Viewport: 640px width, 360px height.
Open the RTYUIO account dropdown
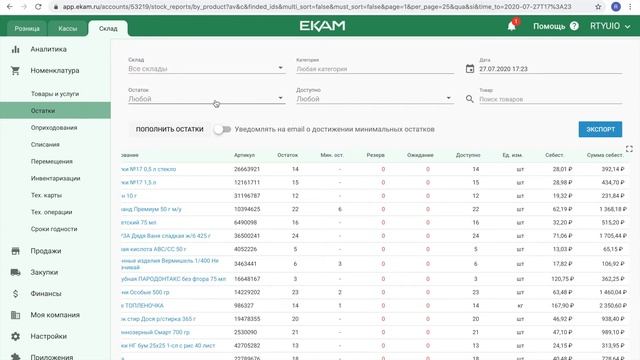coord(610,26)
